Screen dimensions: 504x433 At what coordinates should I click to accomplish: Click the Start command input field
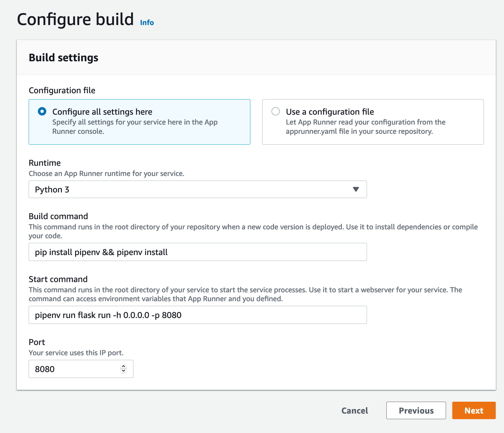[x=198, y=315]
